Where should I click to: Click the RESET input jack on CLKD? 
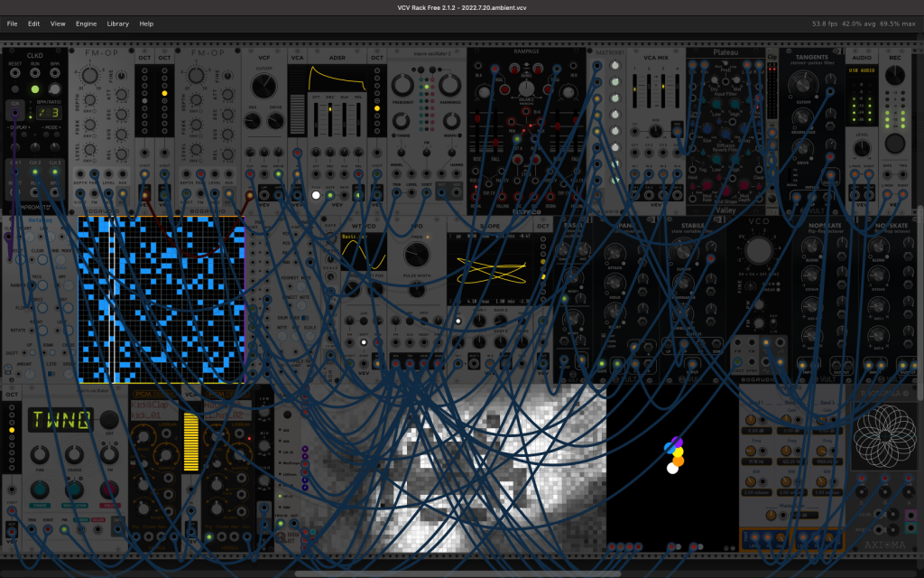coord(14,73)
